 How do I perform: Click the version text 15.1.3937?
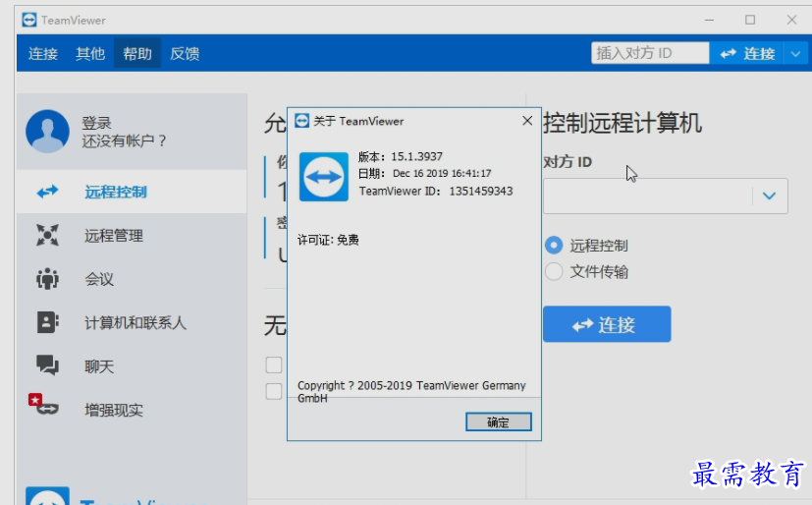coord(417,156)
